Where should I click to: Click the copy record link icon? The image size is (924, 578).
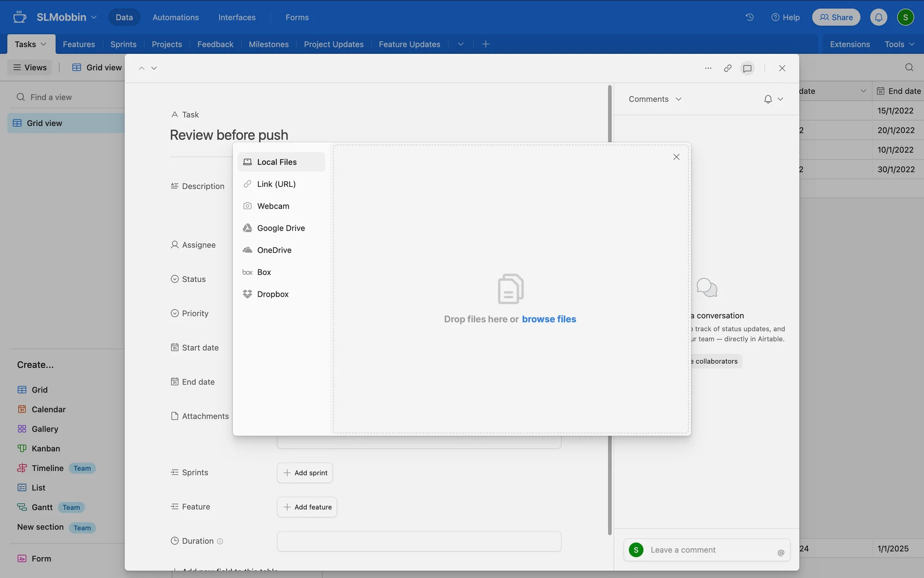tap(728, 68)
